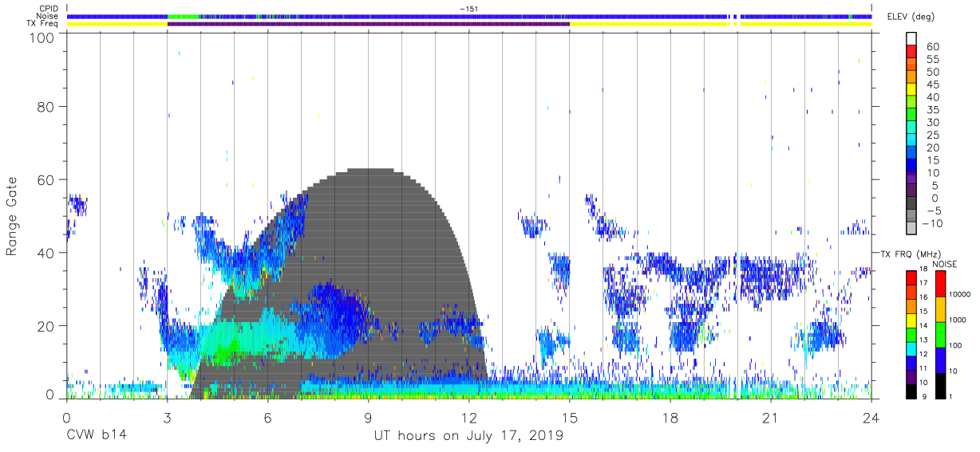
Task: Click the NOISE legend title
Action: pyautogui.click(x=944, y=264)
